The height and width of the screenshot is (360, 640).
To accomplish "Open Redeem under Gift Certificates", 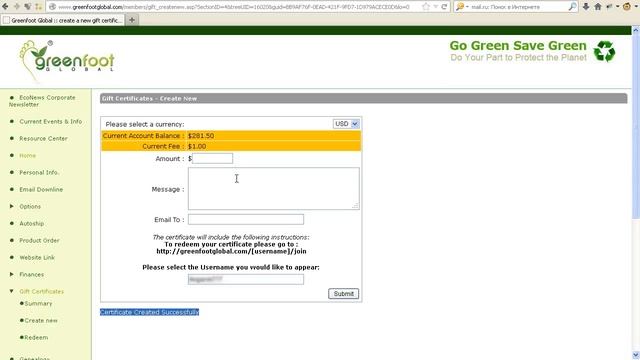I will point(36,338).
